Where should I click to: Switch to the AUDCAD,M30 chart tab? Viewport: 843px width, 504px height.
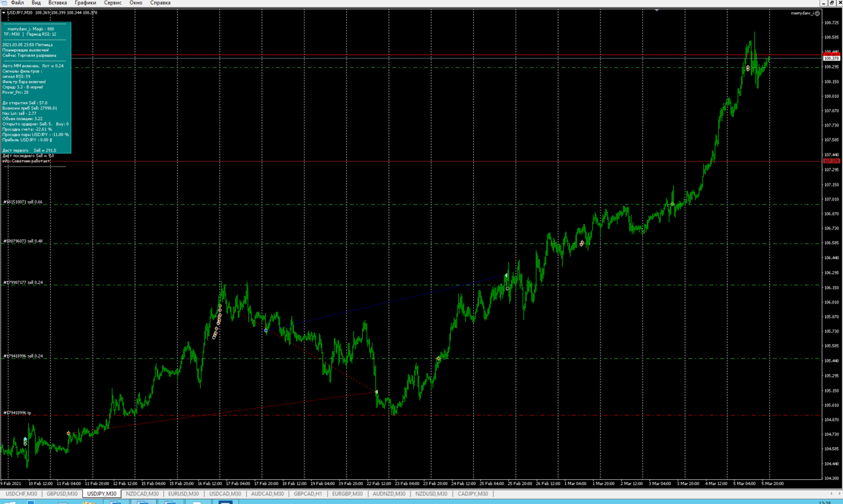(x=268, y=494)
